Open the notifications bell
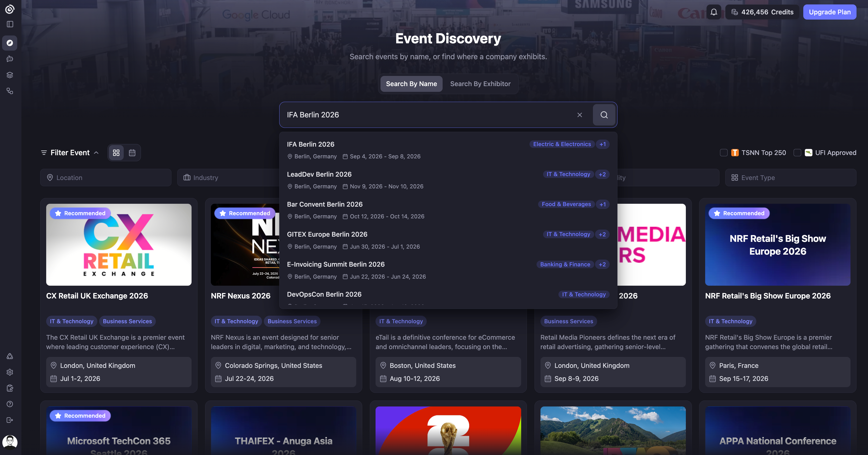The height and width of the screenshot is (455, 868). [714, 12]
